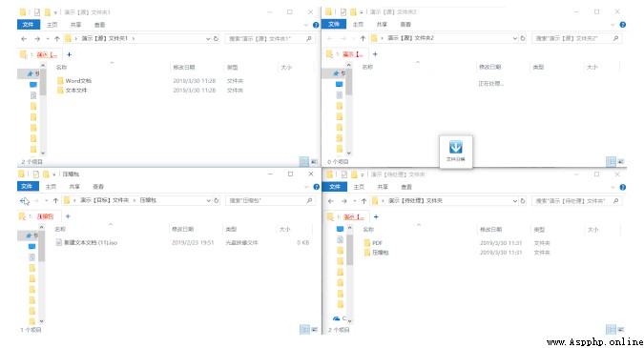644x348 pixels.
Task: Sort by 修改日期 column in top-left window
Action: (x=184, y=68)
